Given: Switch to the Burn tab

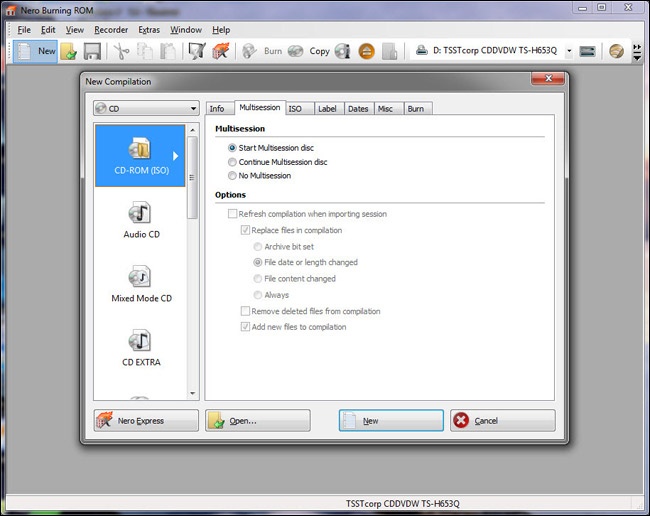Looking at the screenshot, I should 416,109.
